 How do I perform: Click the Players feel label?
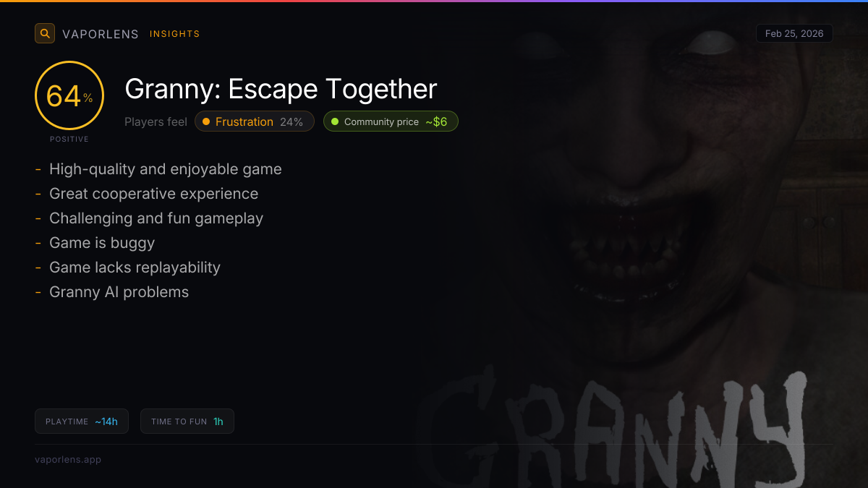click(x=156, y=121)
